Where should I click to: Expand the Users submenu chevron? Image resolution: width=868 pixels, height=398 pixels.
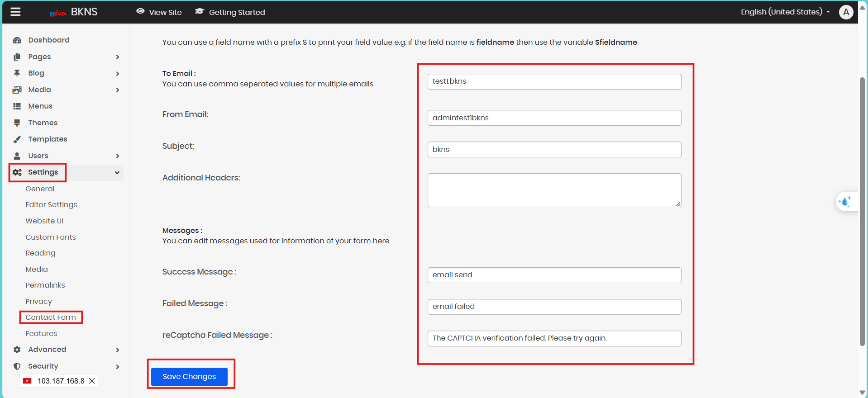pyautogui.click(x=118, y=156)
